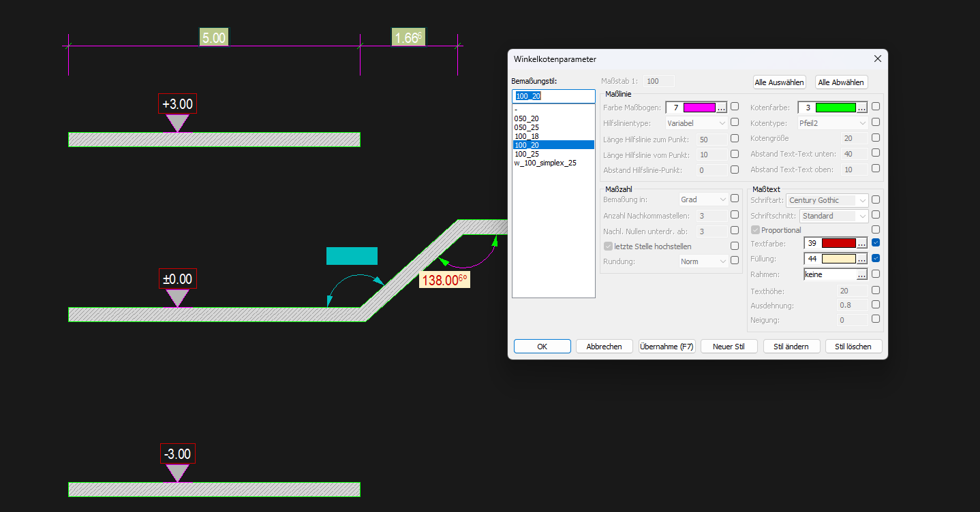Select the 138.00 angle dimension label
Image resolution: width=980 pixels, height=512 pixels.
445,280
